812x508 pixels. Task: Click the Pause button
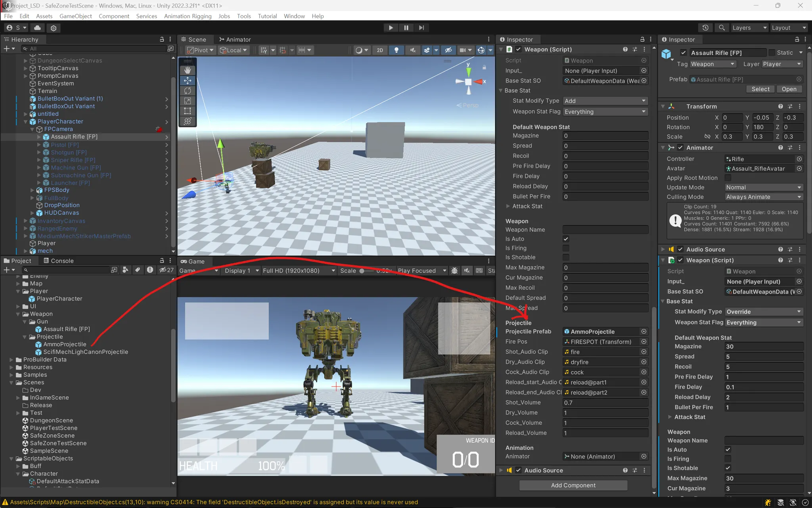(x=406, y=28)
